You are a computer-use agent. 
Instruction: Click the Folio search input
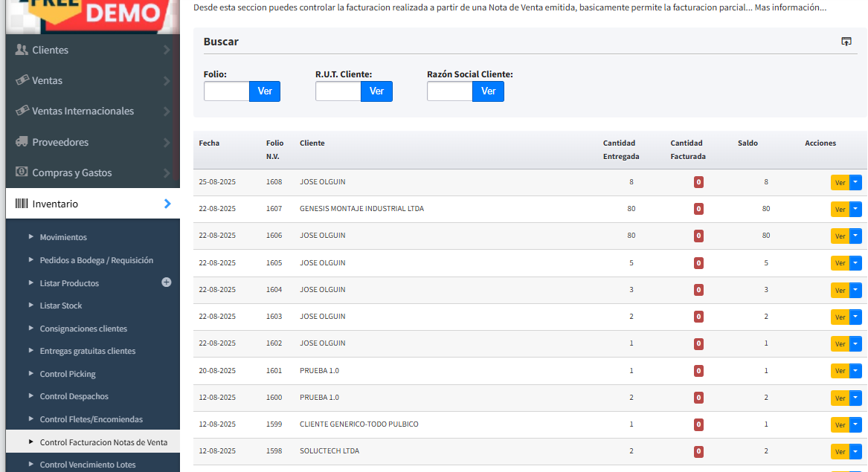(x=226, y=91)
